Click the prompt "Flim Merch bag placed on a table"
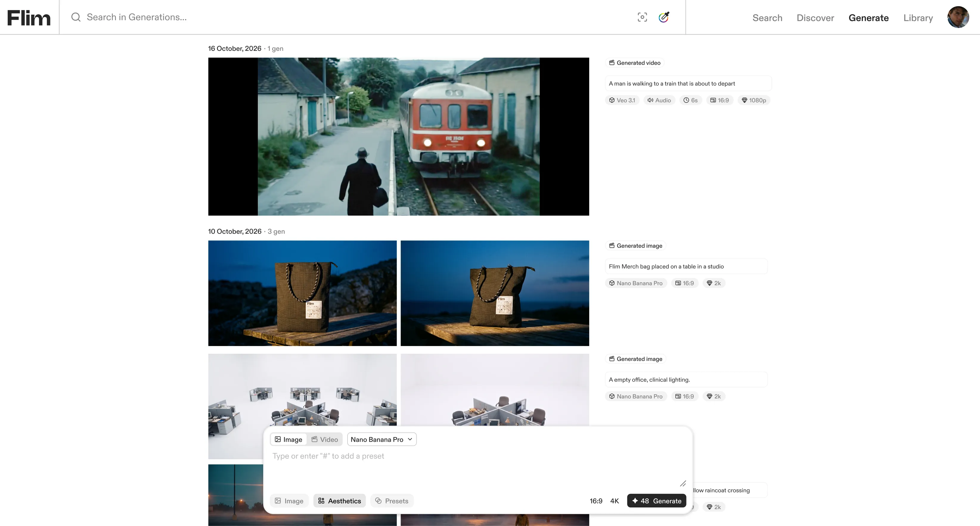This screenshot has height=526, width=980. (686, 267)
